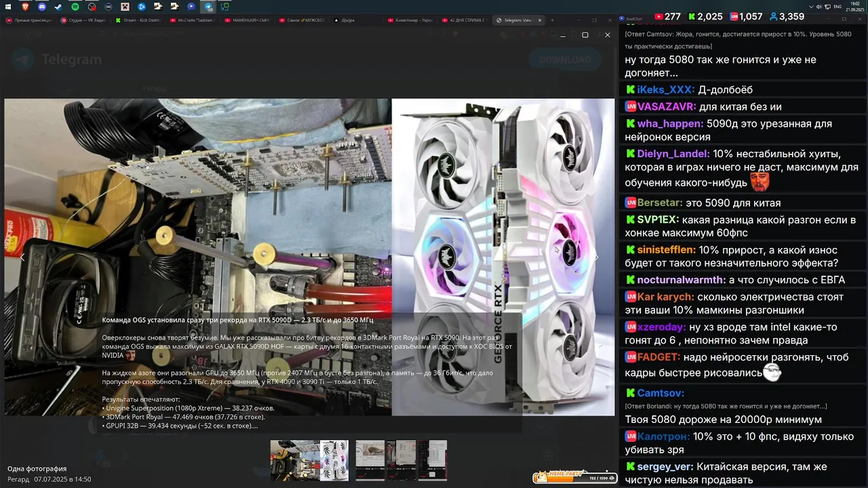Click the face emote in Dielyn_Landel's message
Screen dimensions: 868x488
pos(759,182)
